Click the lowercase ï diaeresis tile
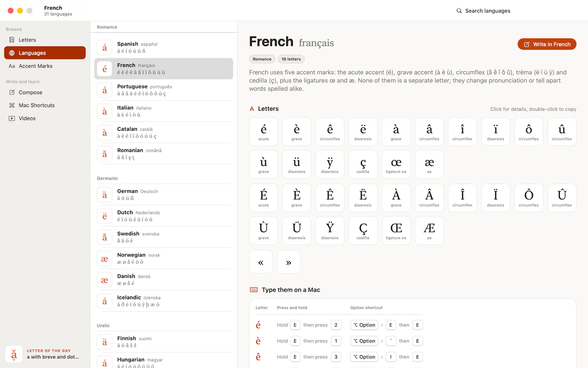588x368 pixels. pos(495,132)
